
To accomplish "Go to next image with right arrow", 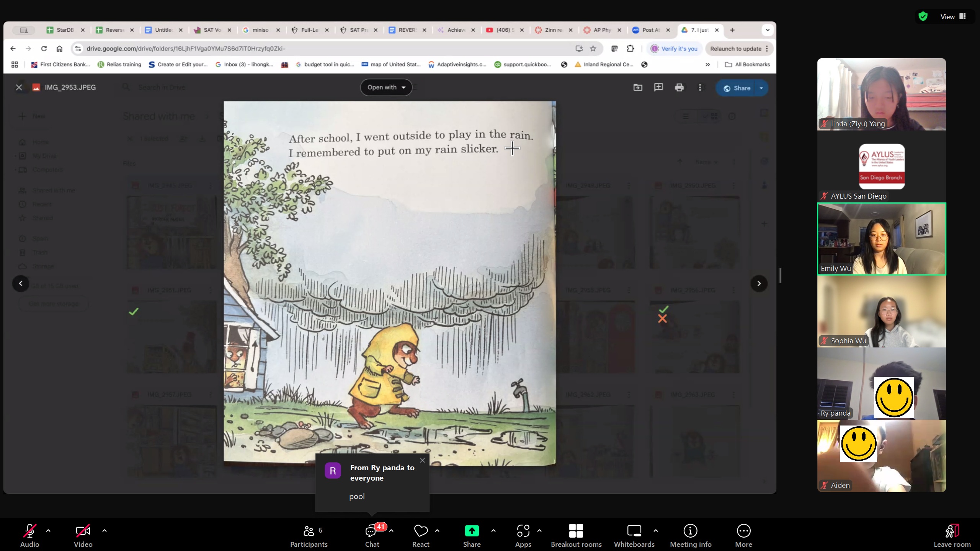I will point(759,284).
